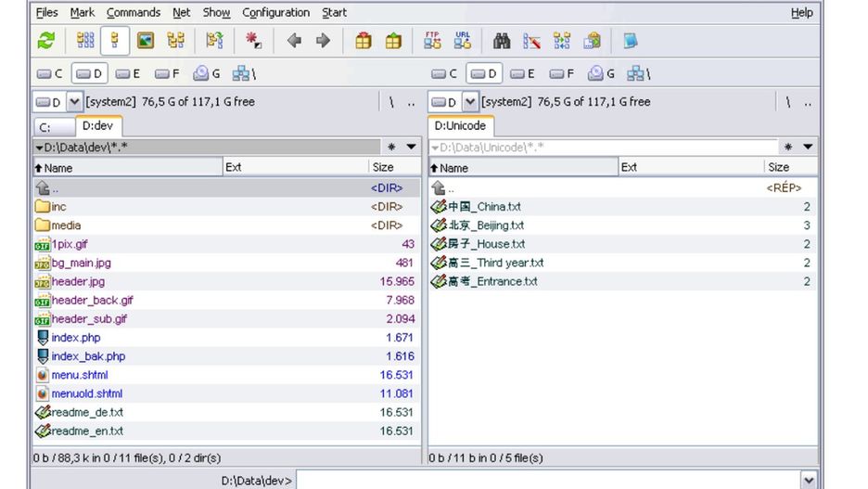Switch to the C: tab in left panel
This screenshot has height=489, width=868.
54,127
